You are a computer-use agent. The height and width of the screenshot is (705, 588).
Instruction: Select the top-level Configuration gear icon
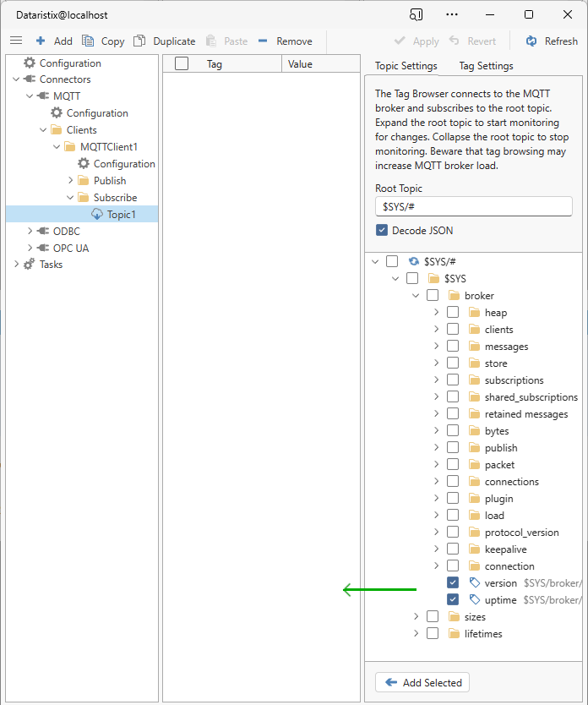[x=30, y=63]
